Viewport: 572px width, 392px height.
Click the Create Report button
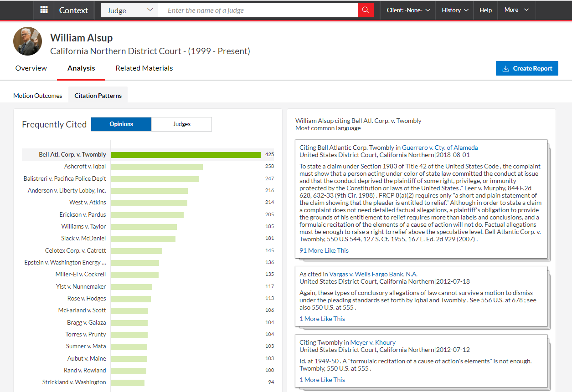tap(527, 68)
